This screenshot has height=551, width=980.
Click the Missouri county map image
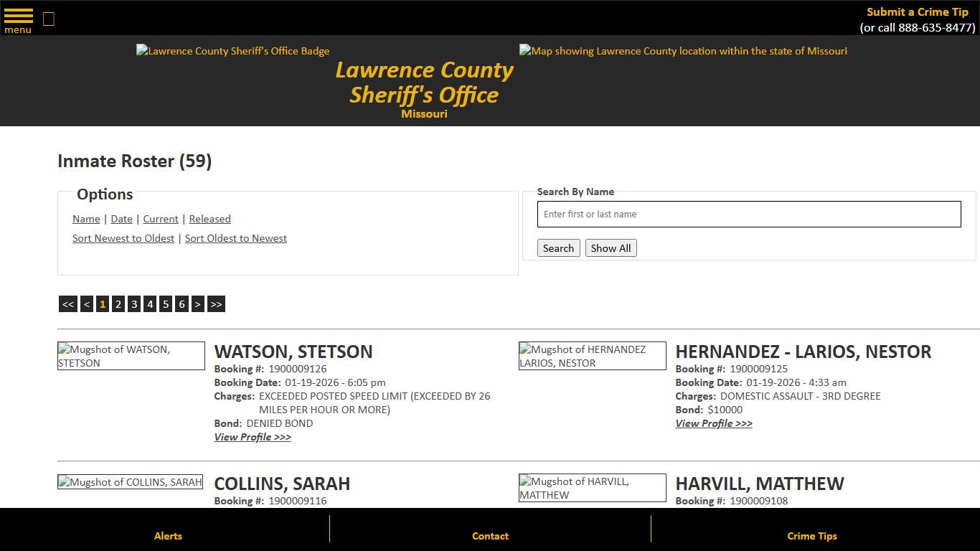click(682, 51)
